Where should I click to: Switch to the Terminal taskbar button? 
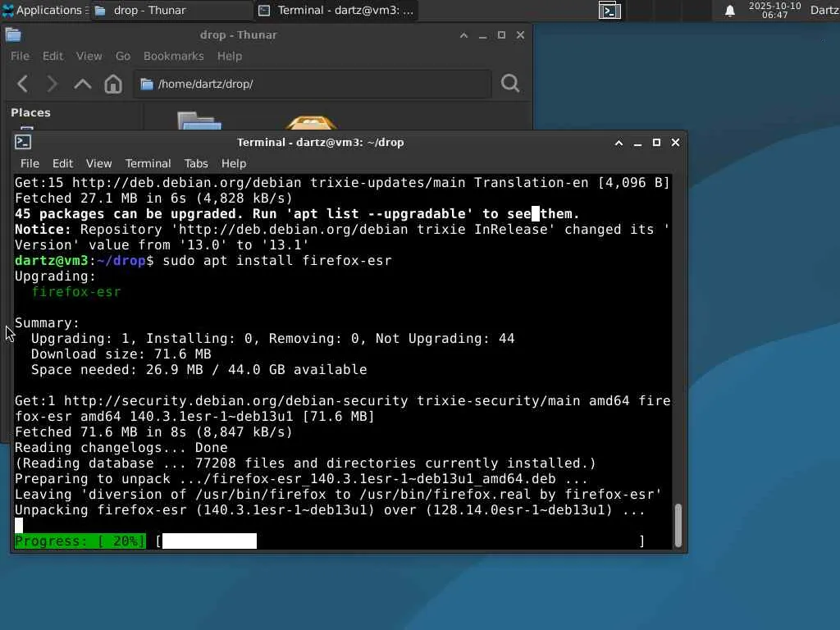[336, 10]
